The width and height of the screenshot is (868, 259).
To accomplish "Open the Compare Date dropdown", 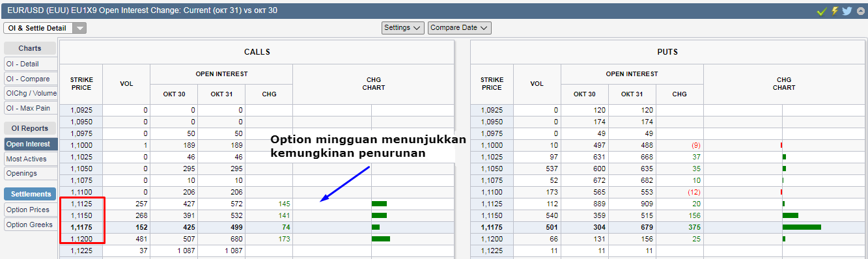I will click(x=459, y=28).
